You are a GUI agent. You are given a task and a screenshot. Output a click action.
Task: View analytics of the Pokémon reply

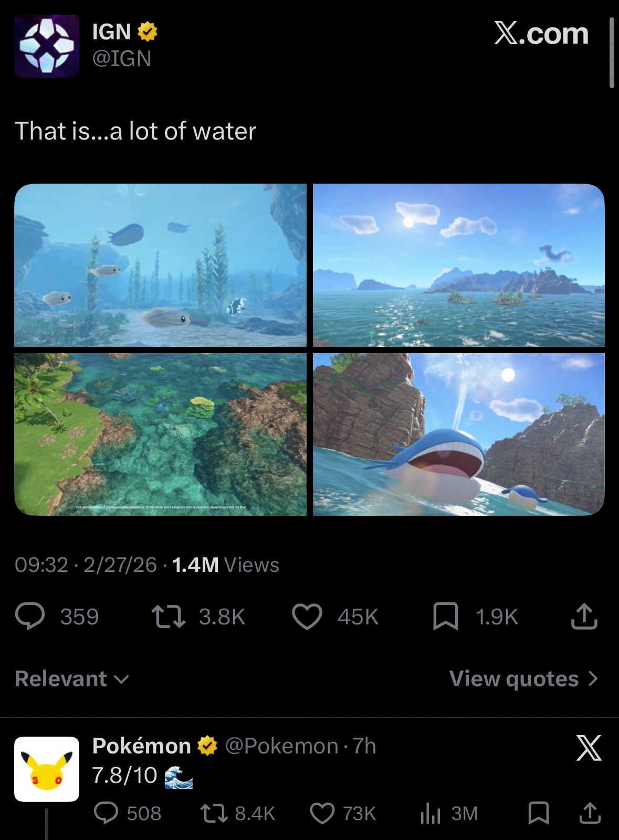pos(431,813)
